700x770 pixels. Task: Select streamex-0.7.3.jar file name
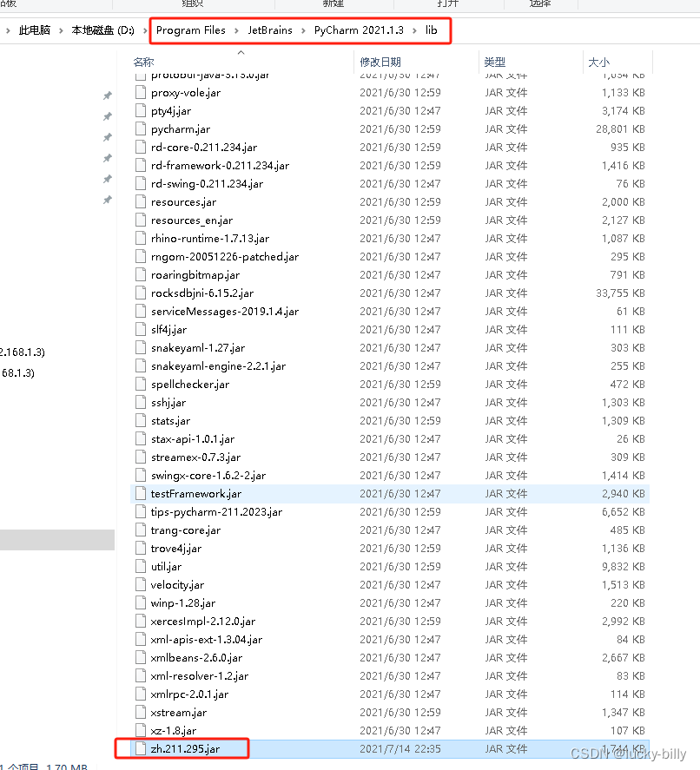pos(195,457)
